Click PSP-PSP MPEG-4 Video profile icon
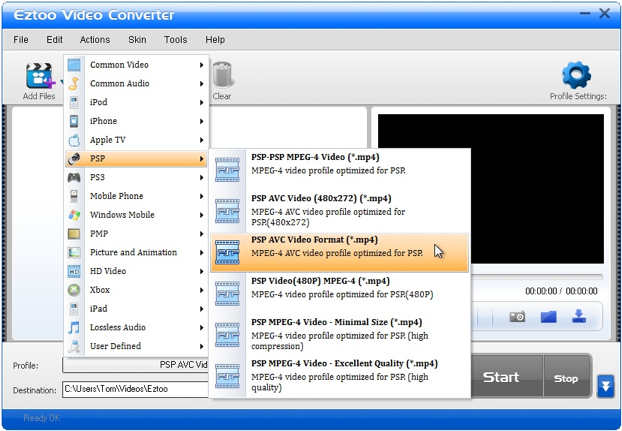The width and height of the screenshot is (622, 431). (227, 170)
